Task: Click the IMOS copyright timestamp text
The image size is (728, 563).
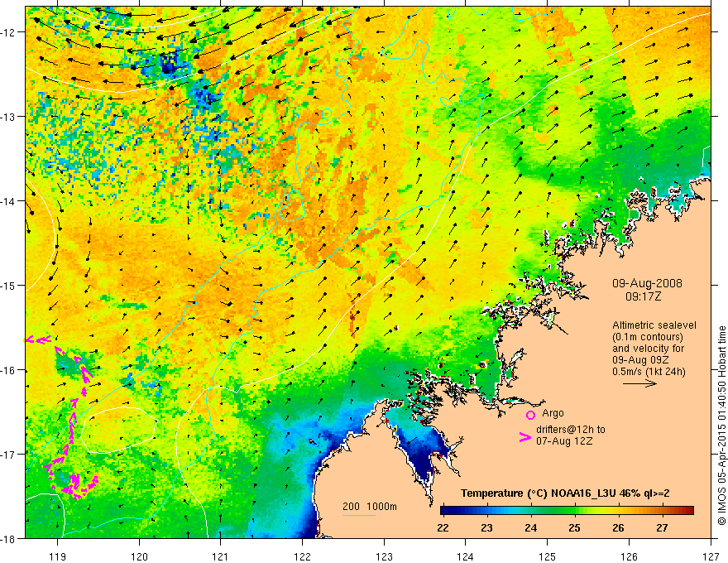Action: 722,426
